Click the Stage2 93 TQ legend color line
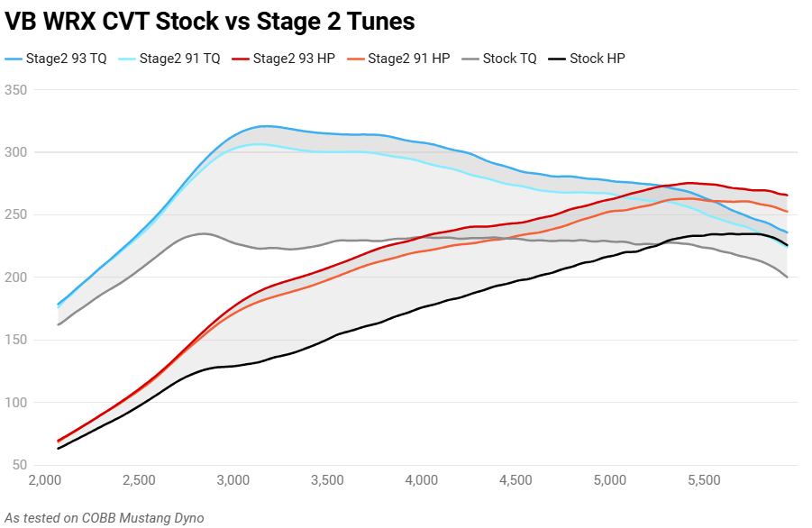The width and height of the screenshot is (812, 528). pos(14,59)
